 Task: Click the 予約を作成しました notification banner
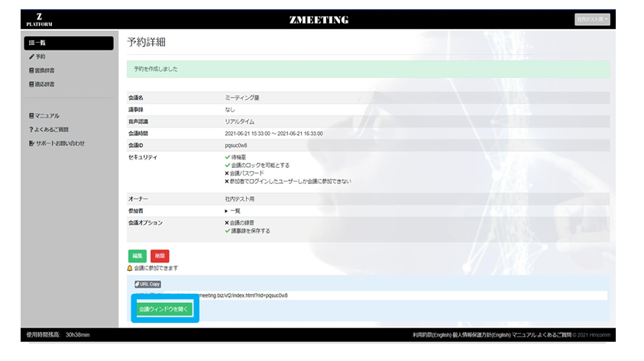(368, 69)
